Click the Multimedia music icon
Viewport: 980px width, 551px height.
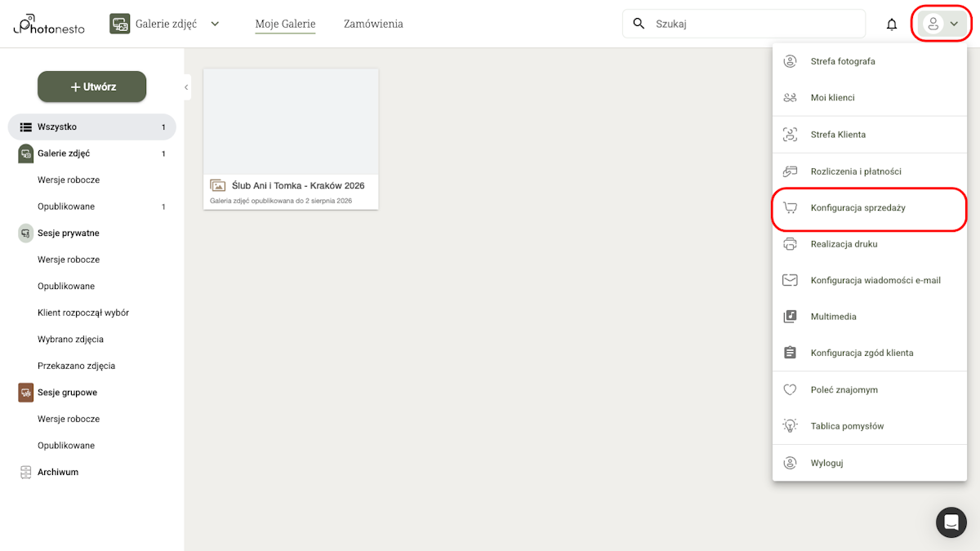(x=790, y=317)
